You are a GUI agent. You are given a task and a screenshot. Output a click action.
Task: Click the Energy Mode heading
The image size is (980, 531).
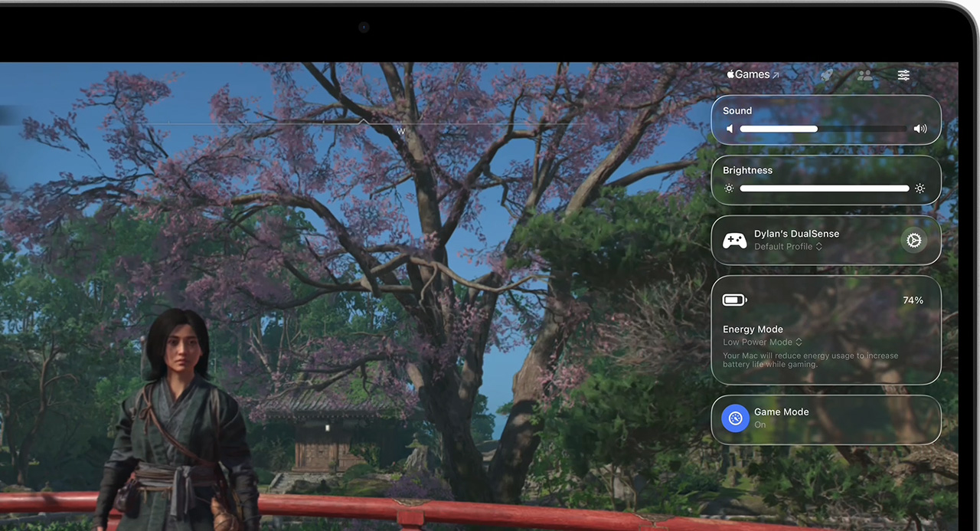tap(753, 329)
